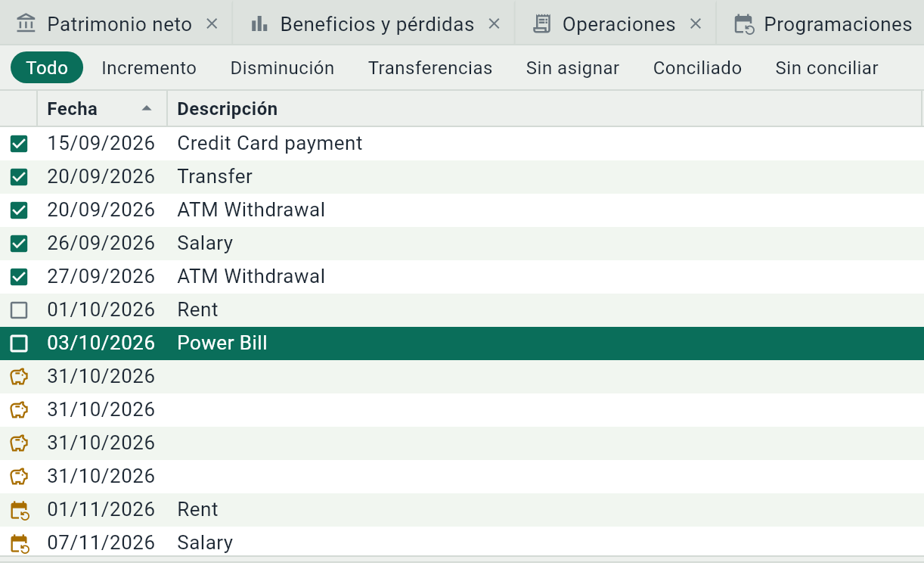924x572 pixels.
Task: Show only Transferencias
Action: [x=430, y=68]
